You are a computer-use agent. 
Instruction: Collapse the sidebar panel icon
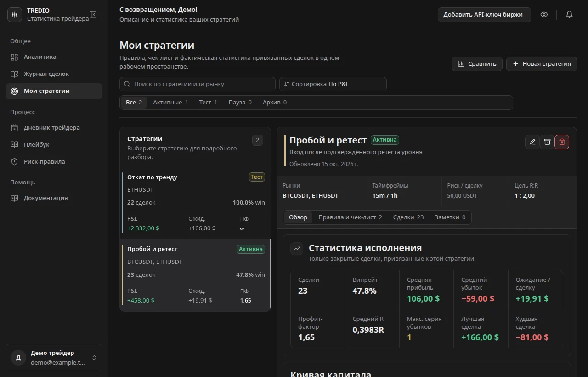(93, 15)
